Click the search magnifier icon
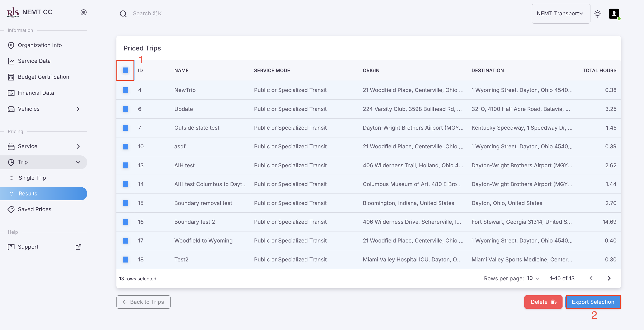 (x=123, y=14)
